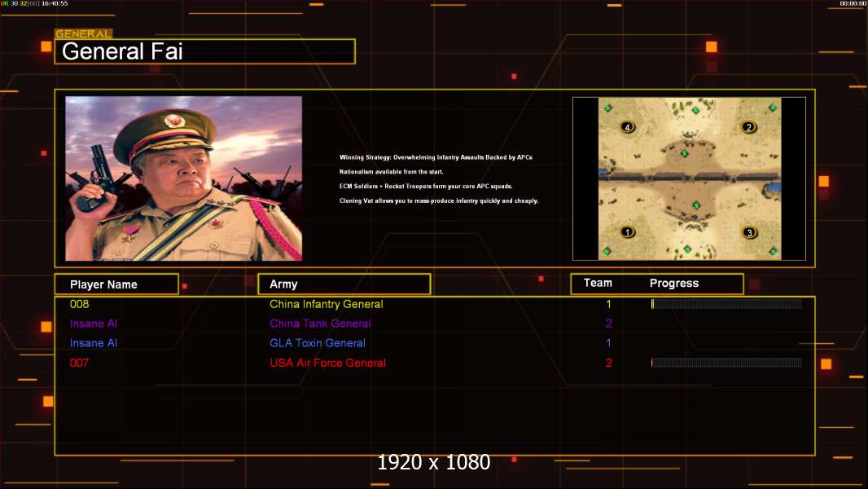
Task: Click the General Fai portrait image
Action: pos(184,178)
